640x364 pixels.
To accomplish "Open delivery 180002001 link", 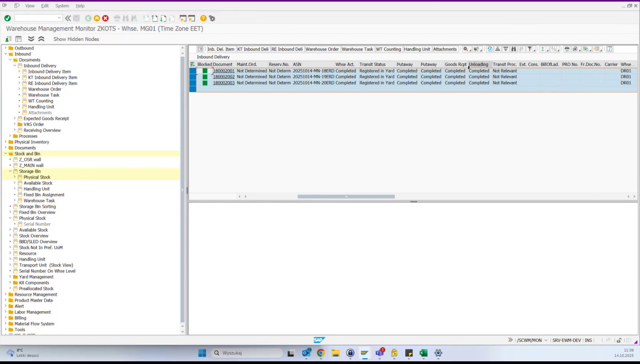I will click(x=223, y=71).
